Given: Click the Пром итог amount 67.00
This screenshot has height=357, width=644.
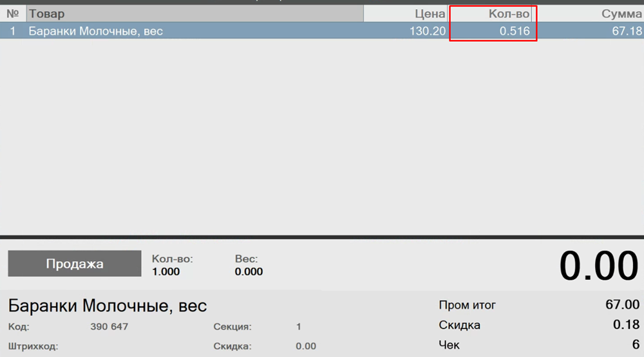Looking at the screenshot, I should pos(622,305).
